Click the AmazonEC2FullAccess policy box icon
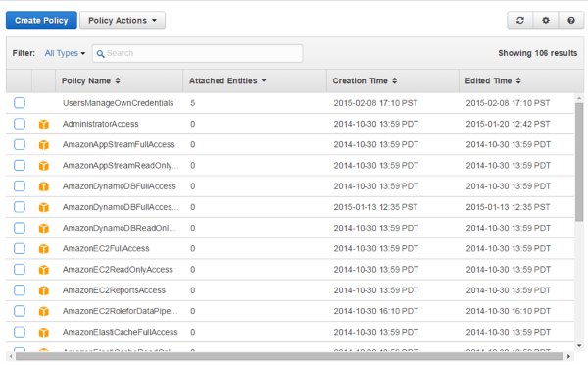The image size is (588, 367). [44, 249]
